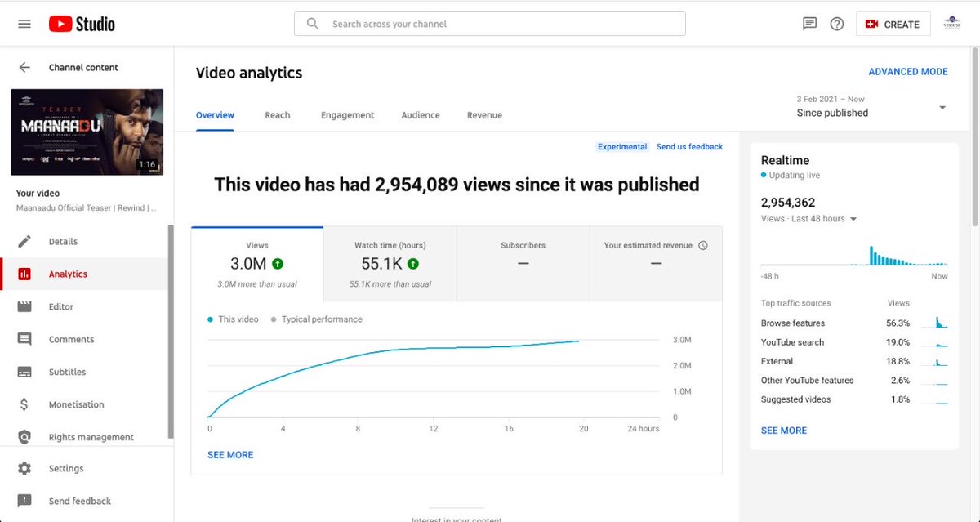980x522 pixels.
Task: Click the Suggested videos traffic row
Action: 854,399
